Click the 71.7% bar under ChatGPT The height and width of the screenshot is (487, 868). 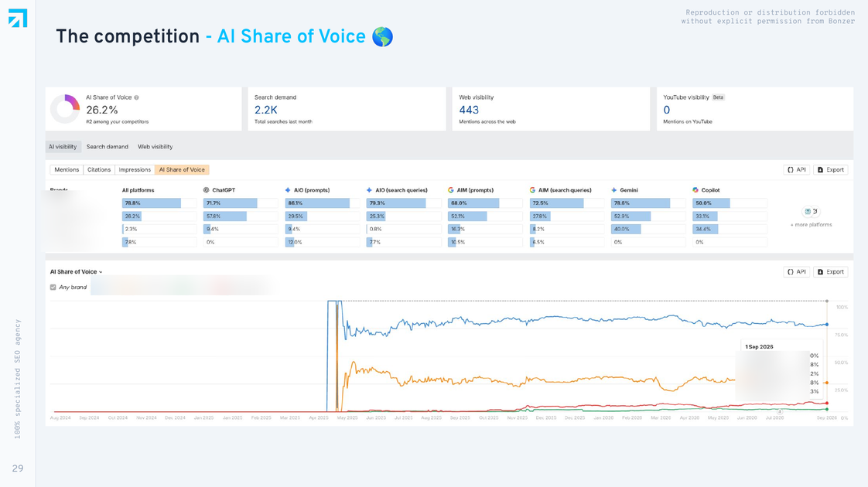231,203
